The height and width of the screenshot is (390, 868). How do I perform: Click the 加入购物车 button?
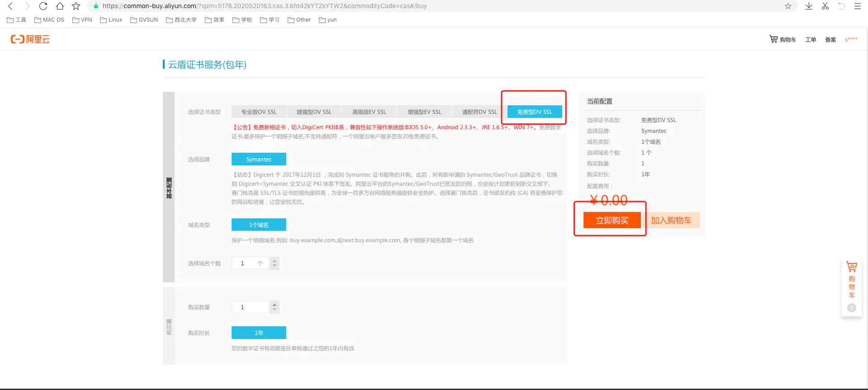(x=671, y=220)
